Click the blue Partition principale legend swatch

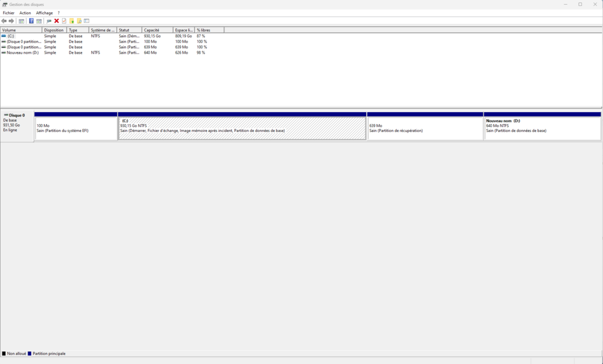point(30,354)
